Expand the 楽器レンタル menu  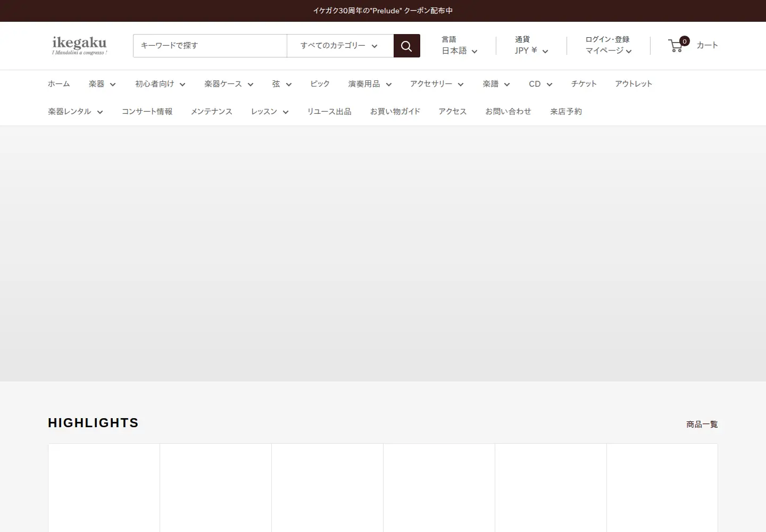pyautogui.click(x=76, y=112)
